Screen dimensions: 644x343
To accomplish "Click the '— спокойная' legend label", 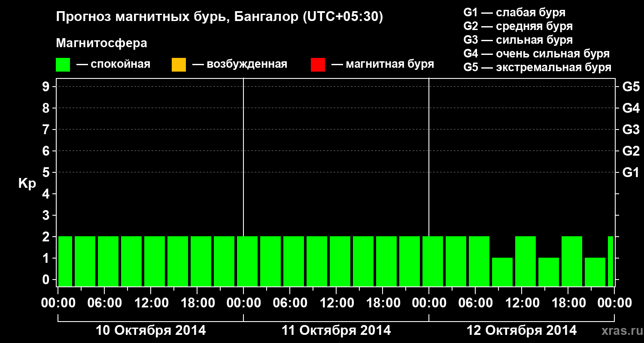I will pyautogui.click(x=113, y=65).
